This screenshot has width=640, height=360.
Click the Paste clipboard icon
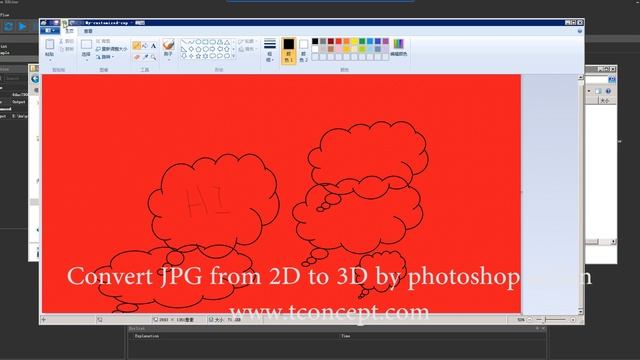pos(50,44)
